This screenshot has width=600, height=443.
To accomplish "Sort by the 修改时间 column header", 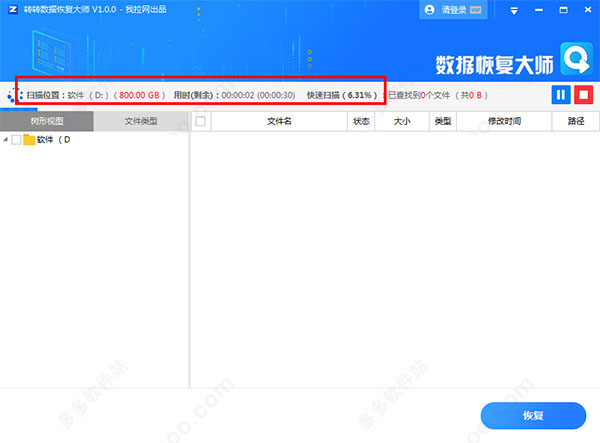I will point(504,121).
